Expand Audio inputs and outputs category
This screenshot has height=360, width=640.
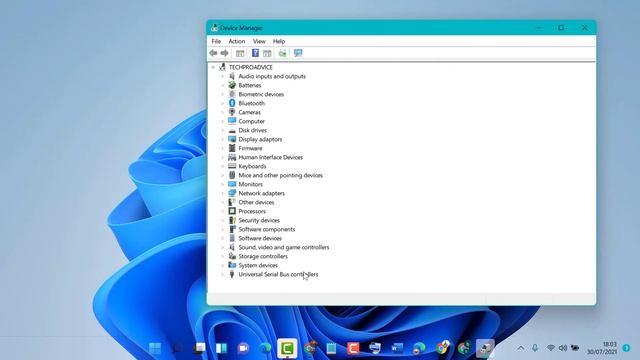click(222, 76)
